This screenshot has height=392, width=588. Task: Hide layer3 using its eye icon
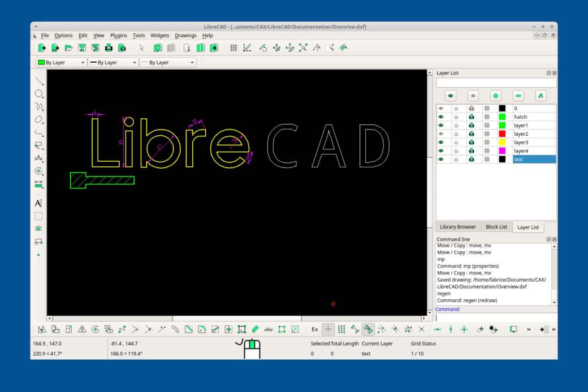pyautogui.click(x=441, y=143)
